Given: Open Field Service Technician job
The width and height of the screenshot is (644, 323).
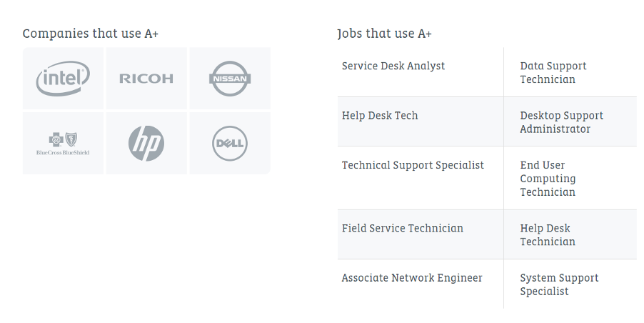Looking at the screenshot, I should click(x=403, y=229).
